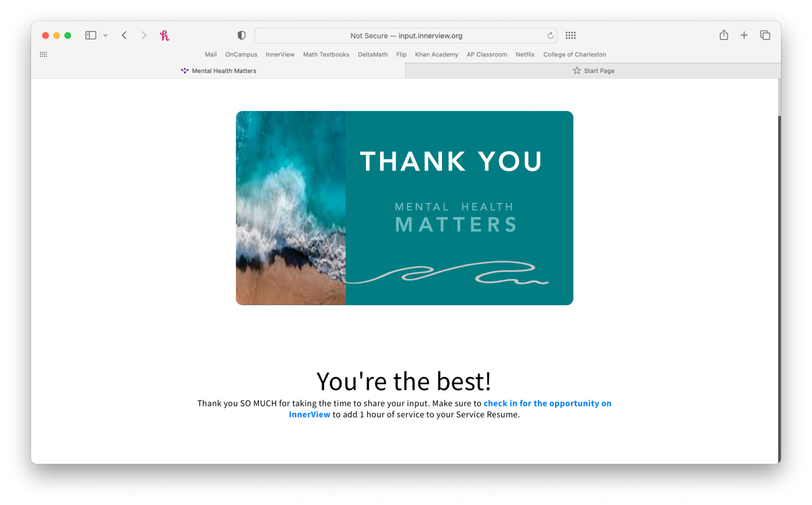Toggle the Safari sidebar icon
The width and height of the screenshot is (812, 505).
pyautogui.click(x=91, y=36)
